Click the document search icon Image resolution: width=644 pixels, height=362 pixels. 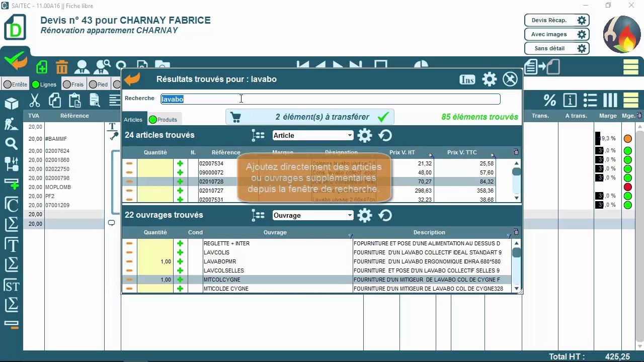coord(95,101)
